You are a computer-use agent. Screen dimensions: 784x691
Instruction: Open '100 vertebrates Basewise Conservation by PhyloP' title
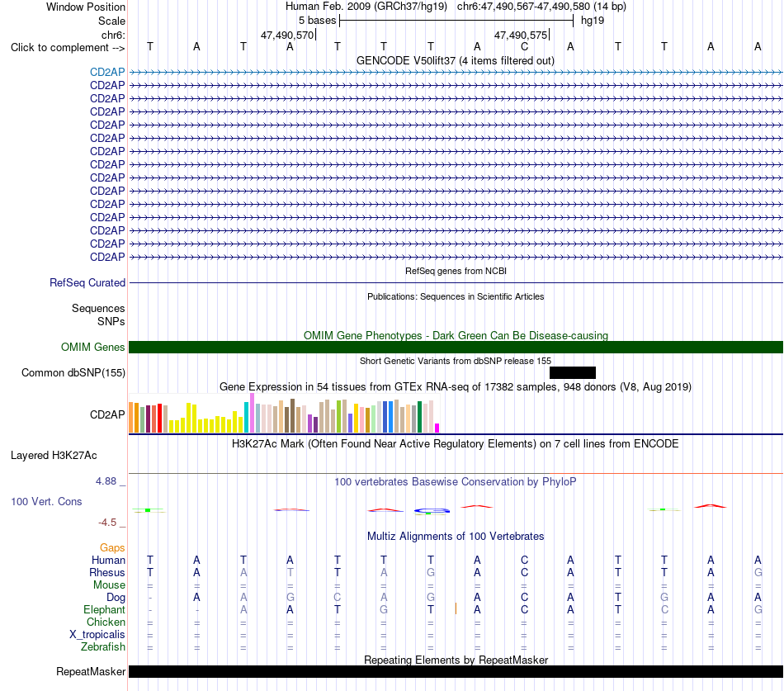click(456, 482)
